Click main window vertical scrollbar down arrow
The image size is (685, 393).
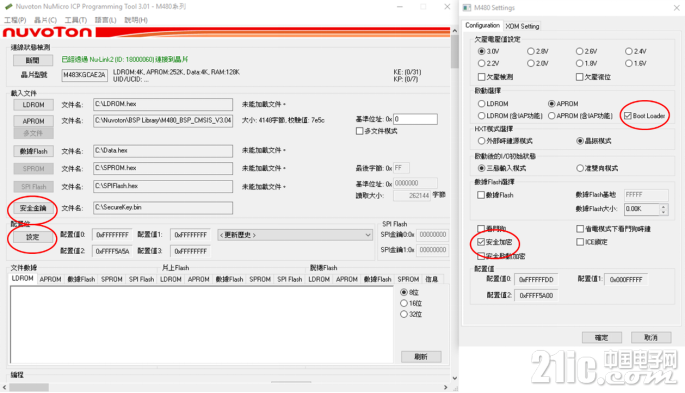454,378
